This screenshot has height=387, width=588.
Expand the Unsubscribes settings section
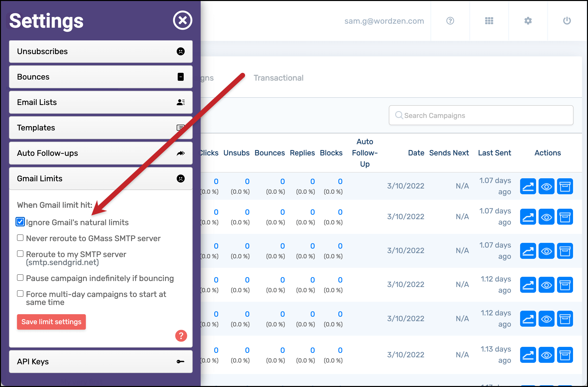(101, 51)
